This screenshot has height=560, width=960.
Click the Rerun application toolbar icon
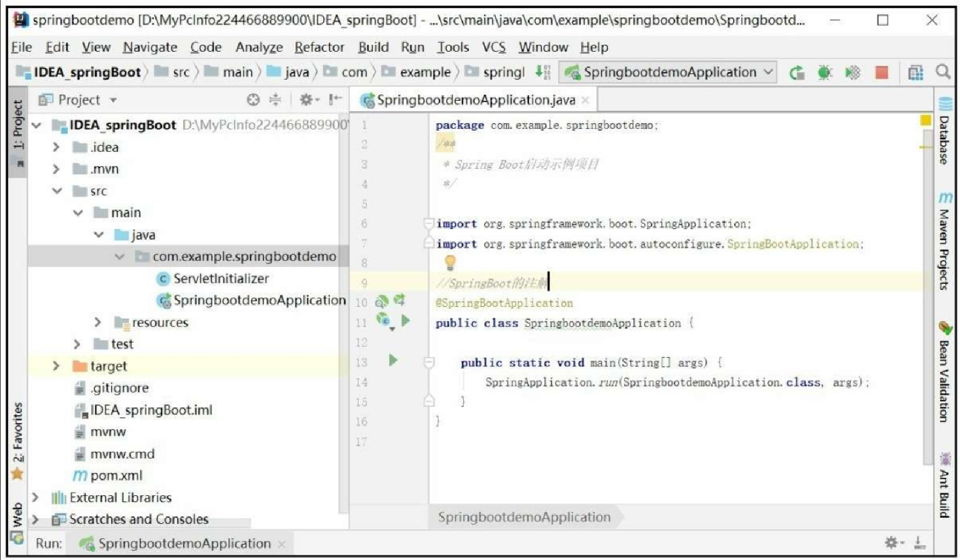tap(797, 72)
